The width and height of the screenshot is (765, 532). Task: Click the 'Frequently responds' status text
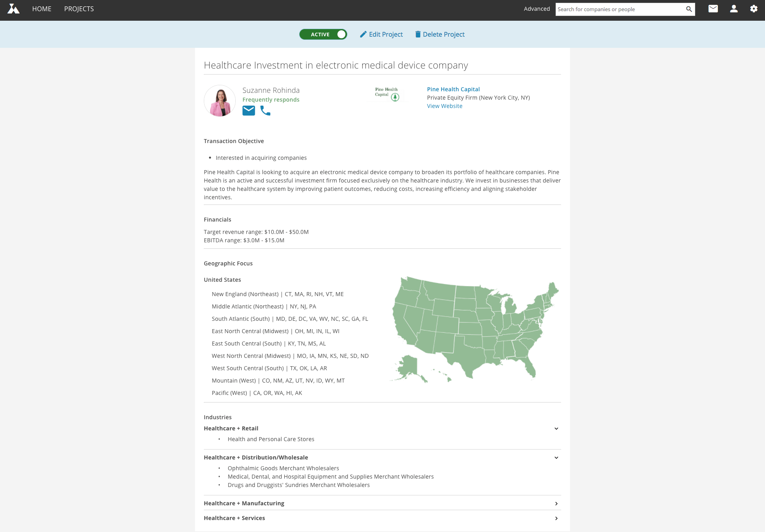click(x=271, y=100)
